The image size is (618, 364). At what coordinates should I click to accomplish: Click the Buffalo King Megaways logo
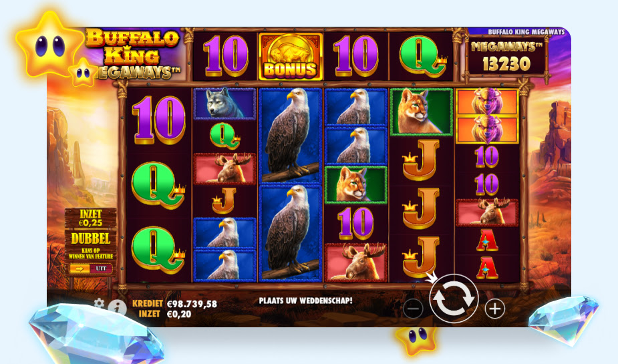tap(133, 53)
